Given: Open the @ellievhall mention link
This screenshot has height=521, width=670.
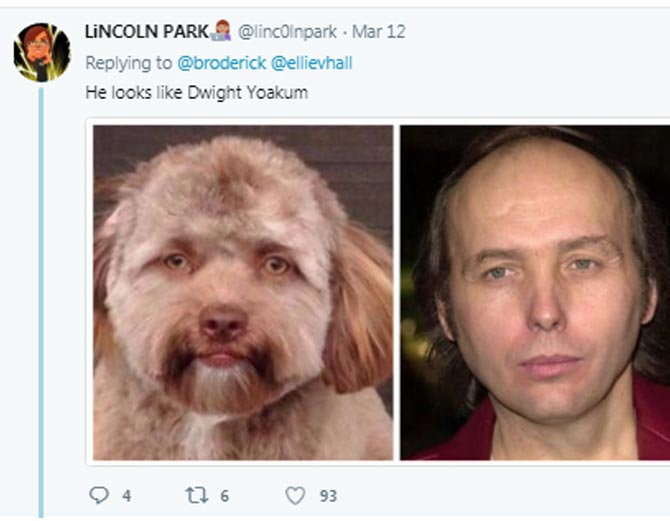Looking at the screenshot, I should [x=311, y=63].
